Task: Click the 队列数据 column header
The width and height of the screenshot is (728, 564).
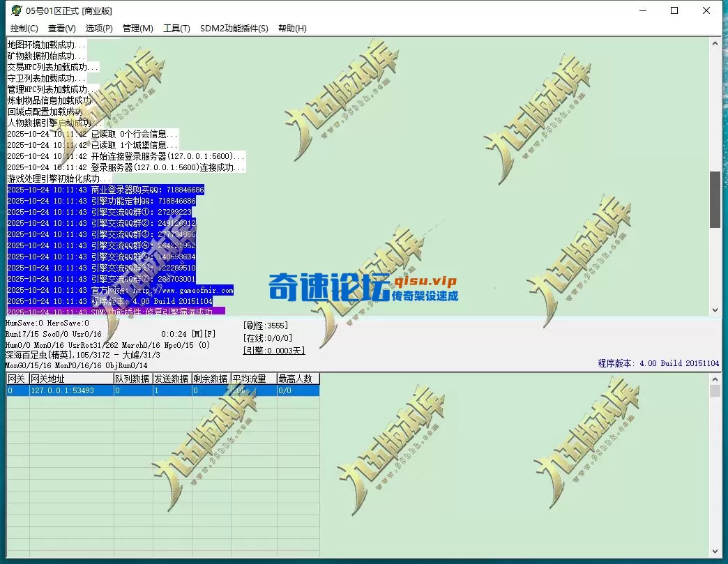Action: [x=133, y=379]
